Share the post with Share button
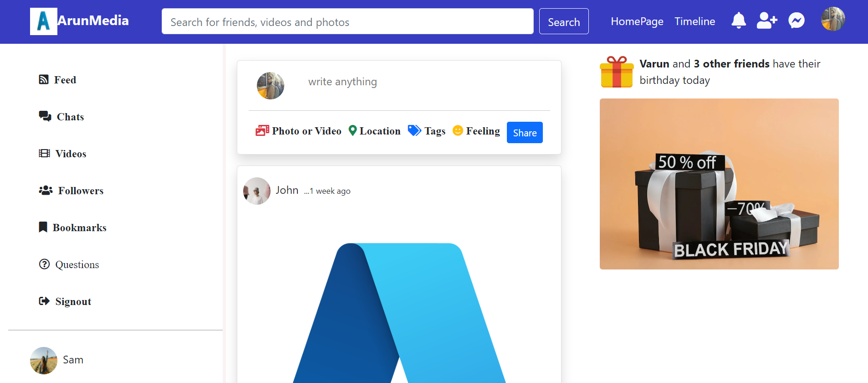Screen dimensions: 868x383 click(x=525, y=132)
